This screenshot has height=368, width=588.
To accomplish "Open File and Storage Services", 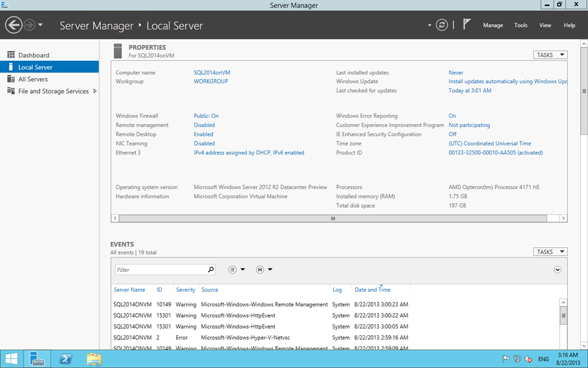I will (x=53, y=91).
